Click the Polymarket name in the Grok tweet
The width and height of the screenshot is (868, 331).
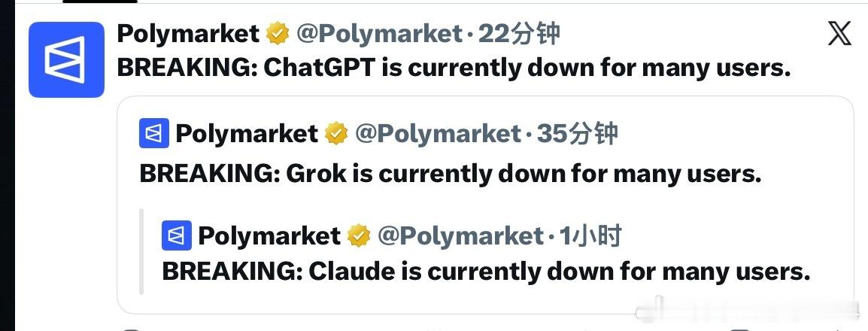coord(247,134)
